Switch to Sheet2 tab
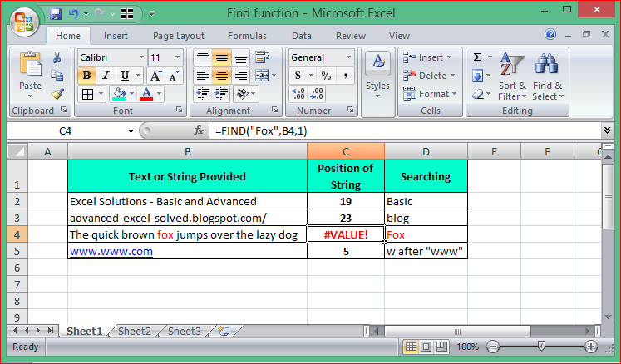The height and width of the screenshot is (364, 621). 135,331
